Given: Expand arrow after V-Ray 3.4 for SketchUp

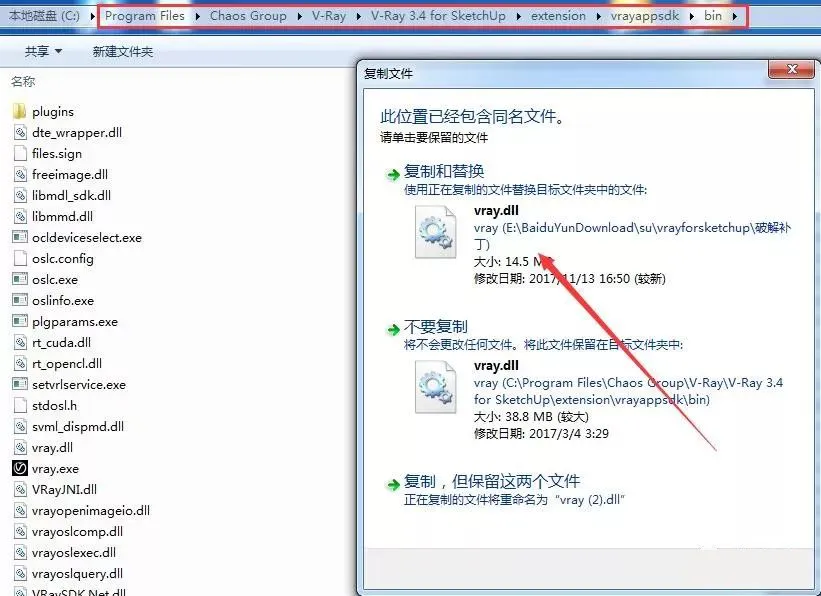Looking at the screenshot, I should pyautogui.click(x=518, y=16).
